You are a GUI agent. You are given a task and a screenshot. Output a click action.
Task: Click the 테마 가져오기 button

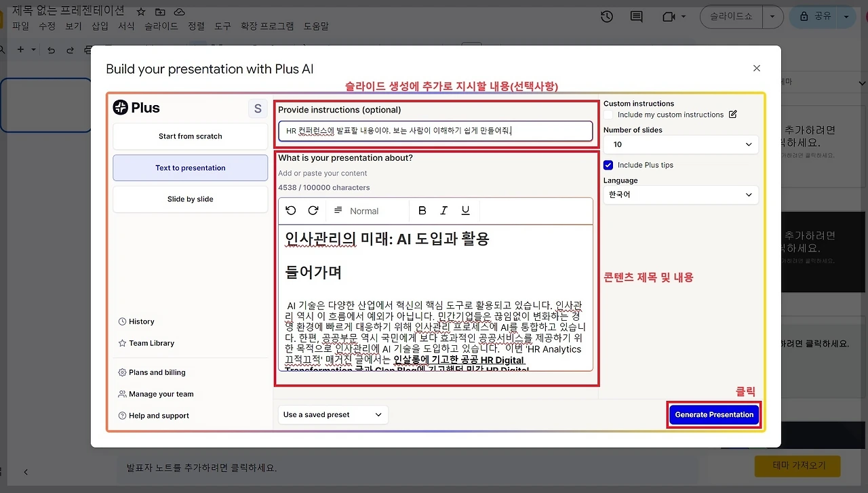coord(797,467)
